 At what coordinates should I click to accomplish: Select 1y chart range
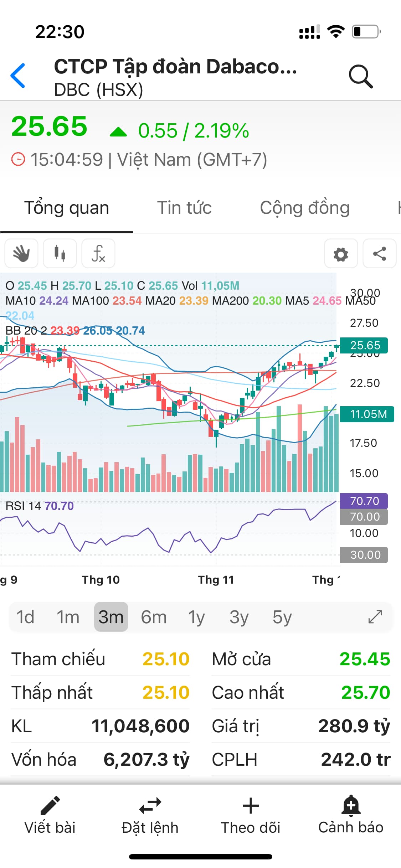click(x=196, y=617)
